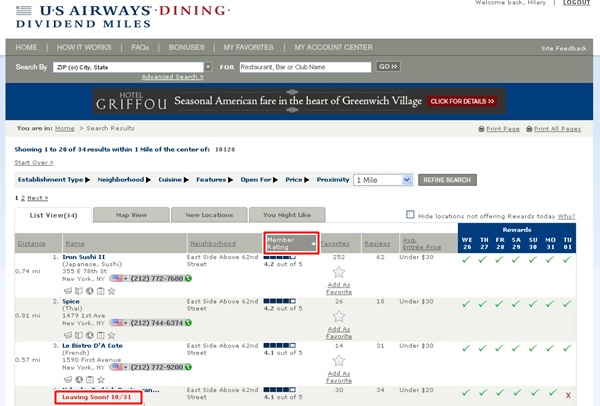Click the favorite star for Spice
The width and height of the screenshot is (600, 406).
coord(339,317)
